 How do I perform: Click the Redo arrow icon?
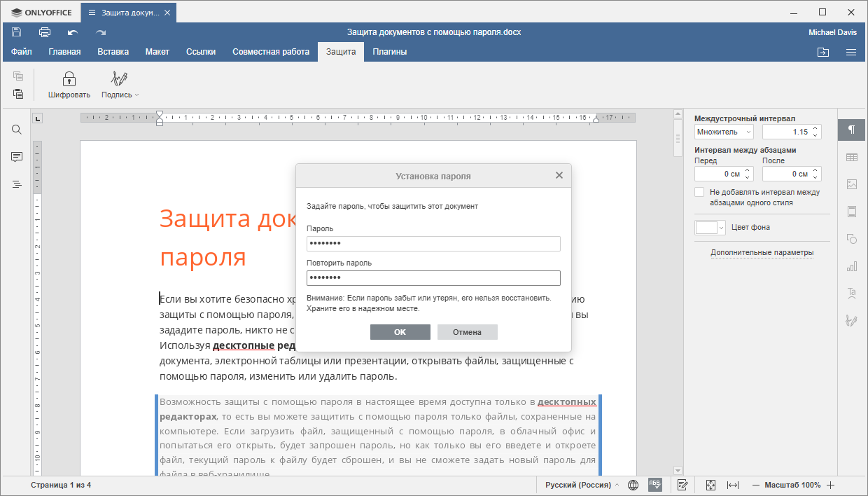click(x=101, y=32)
